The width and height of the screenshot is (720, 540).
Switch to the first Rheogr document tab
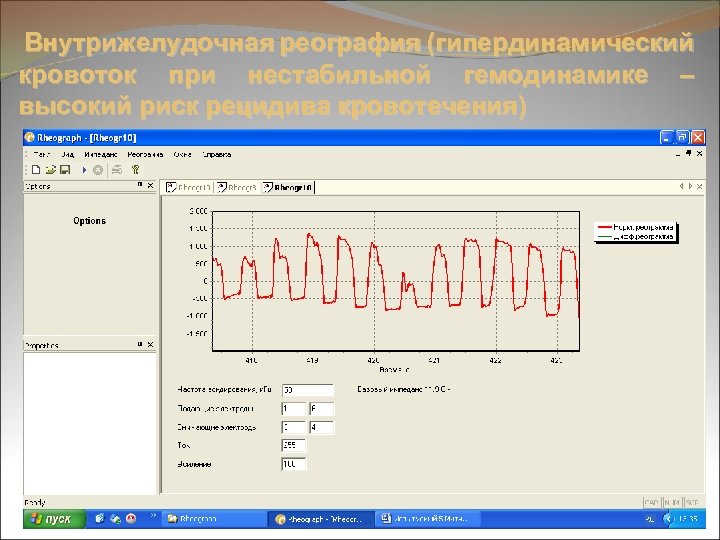point(188,187)
